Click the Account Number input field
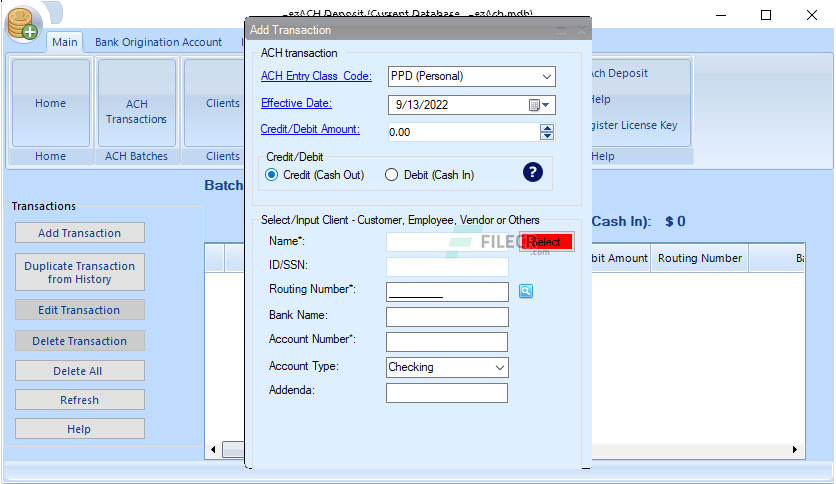This screenshot has height=484, width=836. pos(447,342)
